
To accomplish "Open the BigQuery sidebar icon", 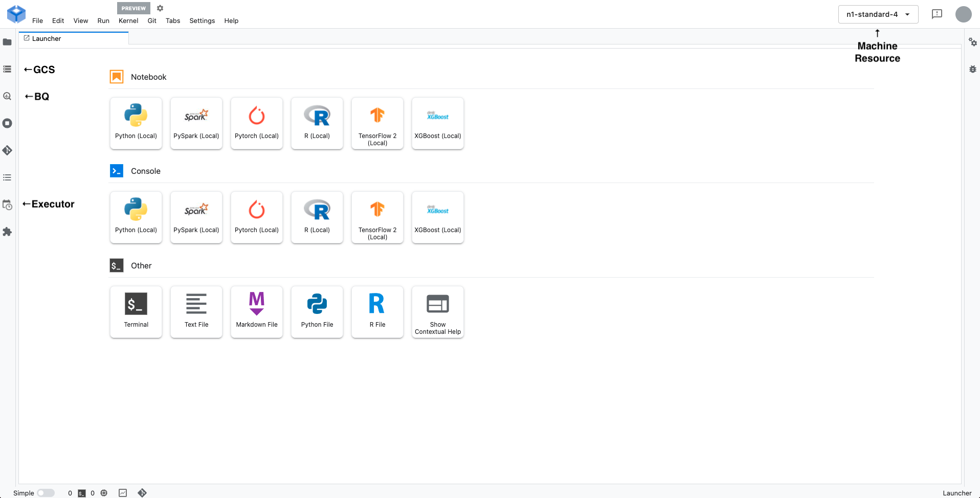I will pos(7,96).
